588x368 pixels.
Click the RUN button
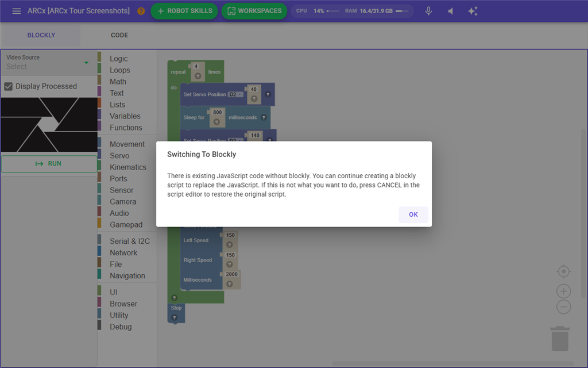49,164
